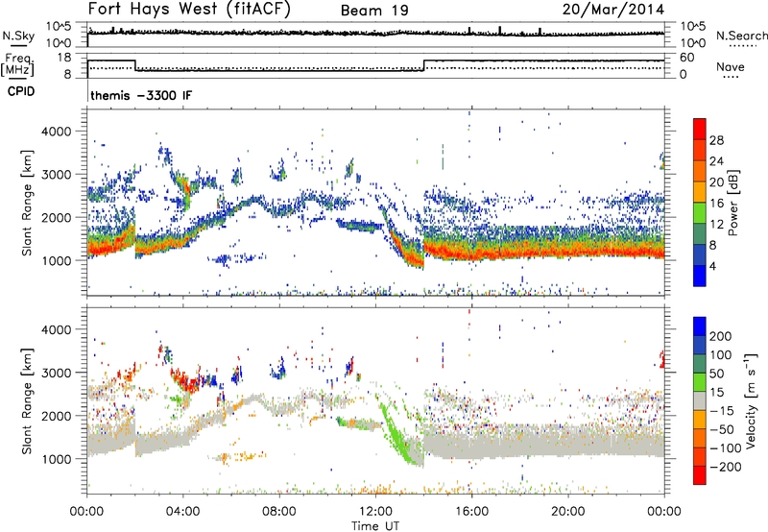Viewport: 768px width, 532px height.
Task: Click the '2000' tick of the velocity panel
Action: (56, 416)
